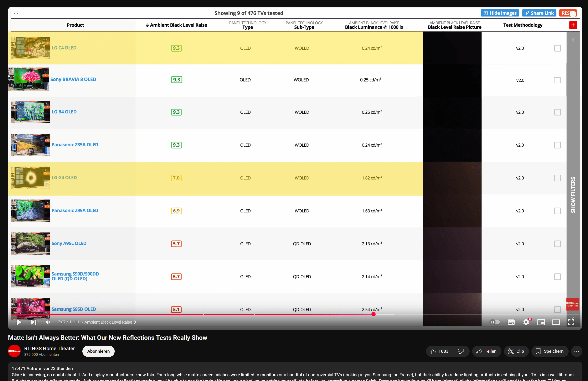Click Test Methodology column header
Screen dimensions: 588x381
[523, 25]
